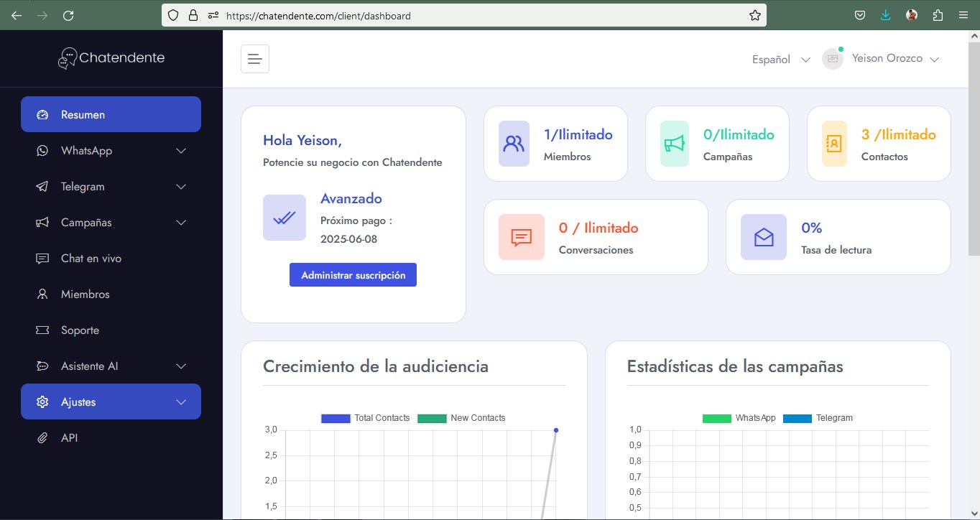
Task: Toggle Telegram legend series in campaigns chart
Action: [818, 418]
